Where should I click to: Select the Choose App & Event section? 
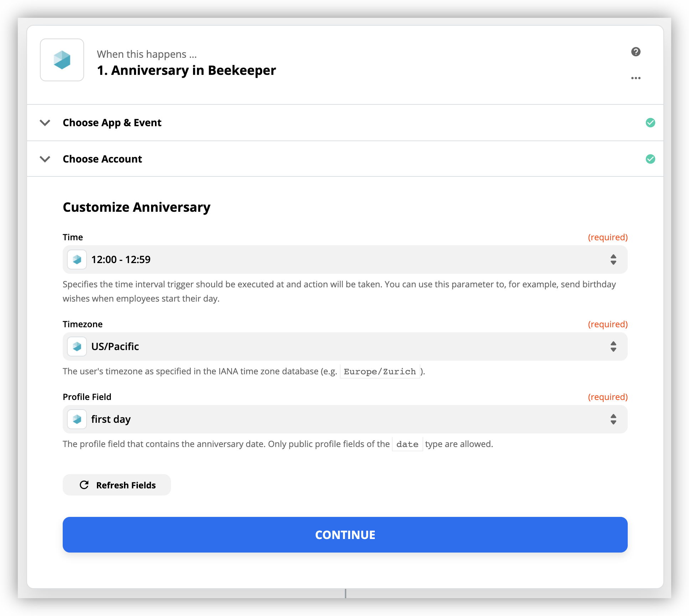tap(345, 123)
